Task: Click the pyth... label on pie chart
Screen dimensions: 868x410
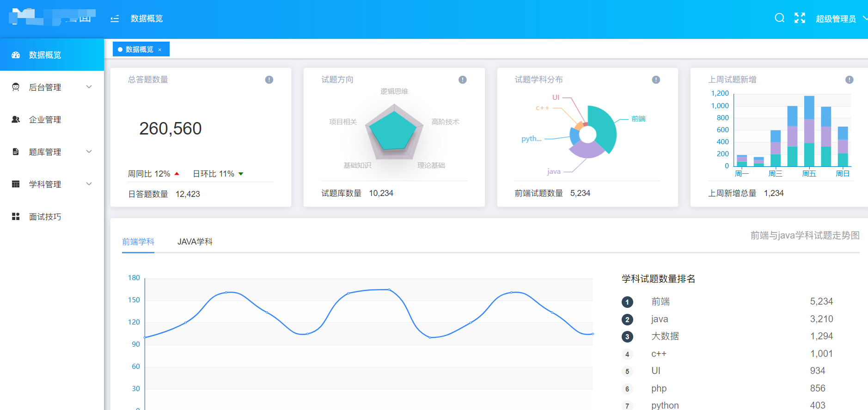Action: 532,139
